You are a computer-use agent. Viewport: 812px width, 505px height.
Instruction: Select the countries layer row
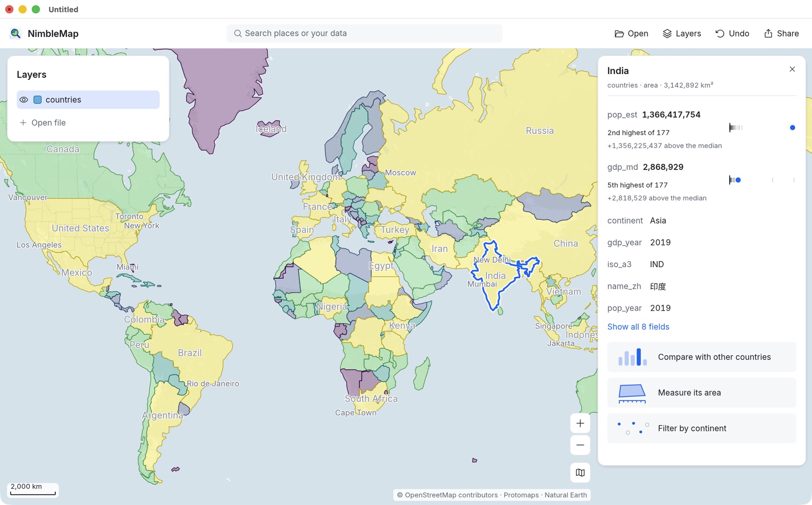click(x=88, y=100)
